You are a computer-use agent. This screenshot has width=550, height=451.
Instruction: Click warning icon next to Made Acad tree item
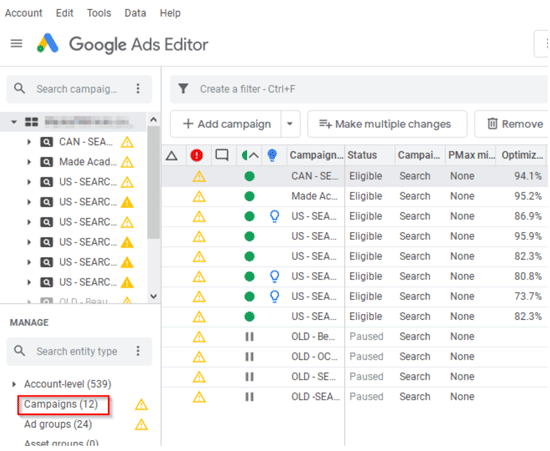point(127,162)
